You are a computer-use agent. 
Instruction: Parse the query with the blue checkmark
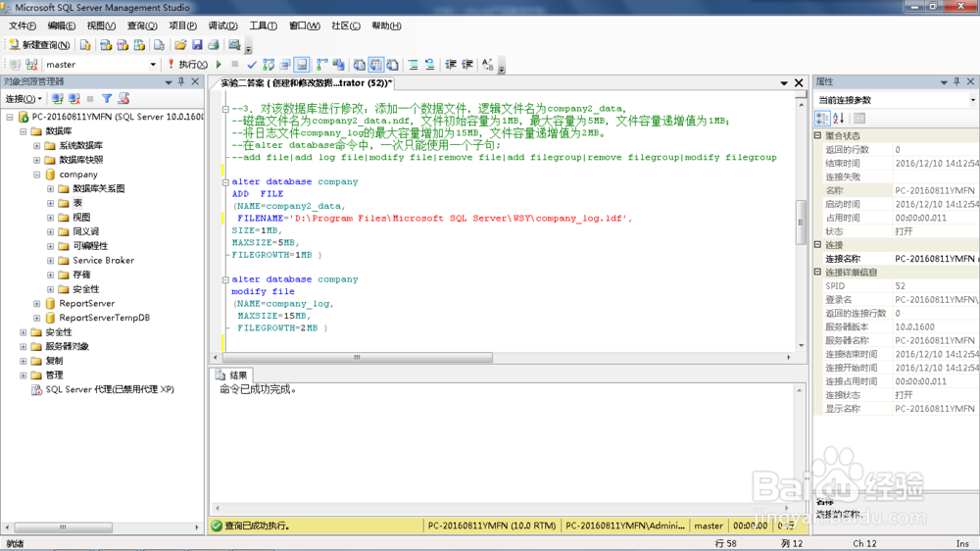252,65
